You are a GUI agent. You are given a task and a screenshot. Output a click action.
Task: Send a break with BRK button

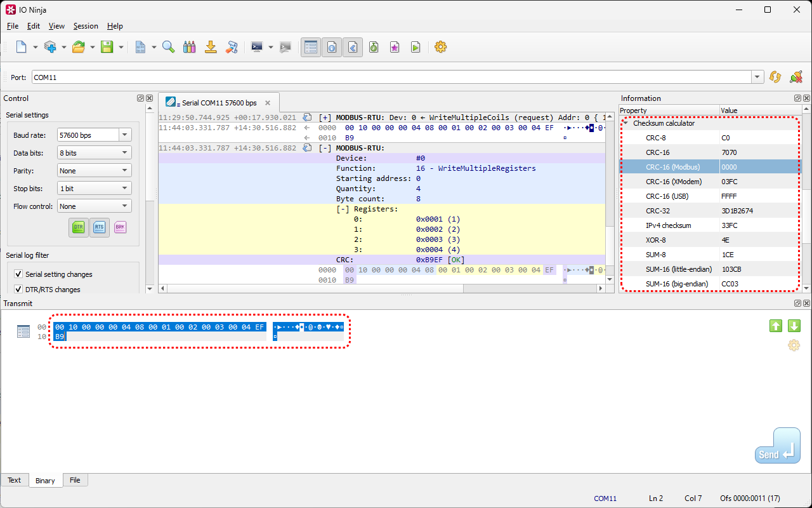point(120,227)
